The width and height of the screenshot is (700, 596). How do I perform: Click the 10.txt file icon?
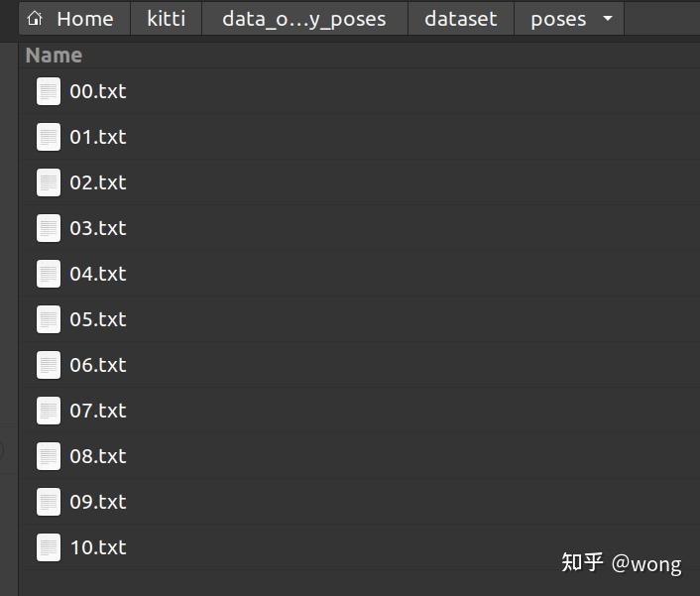(x=49, y=547)
